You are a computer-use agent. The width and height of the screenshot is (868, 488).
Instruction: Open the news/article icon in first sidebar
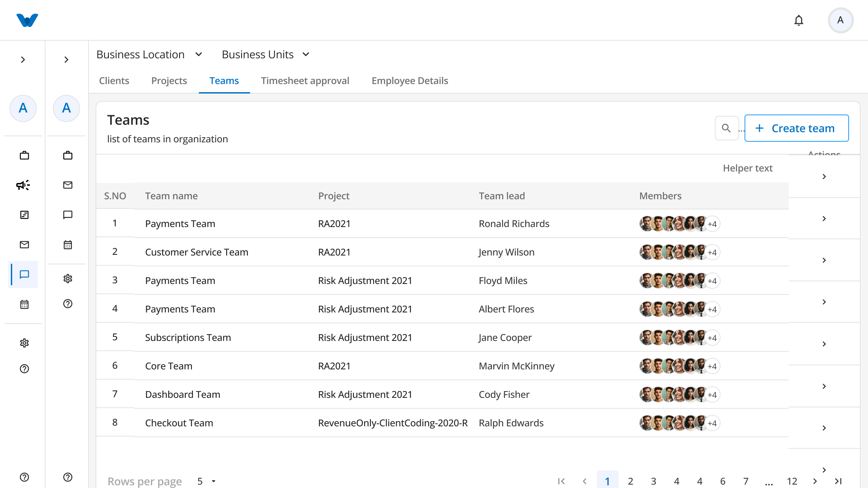pyautogui.click(x=24, y=215)
